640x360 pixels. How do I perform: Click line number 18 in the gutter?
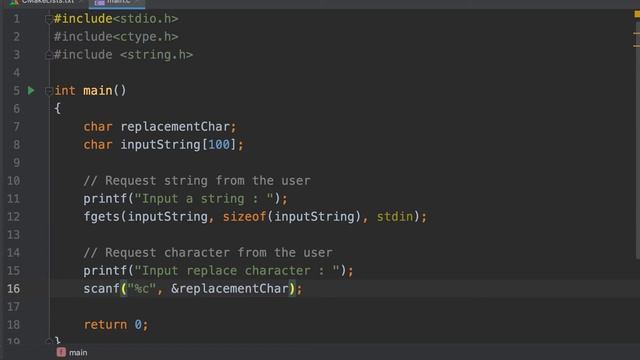point(13,324)
